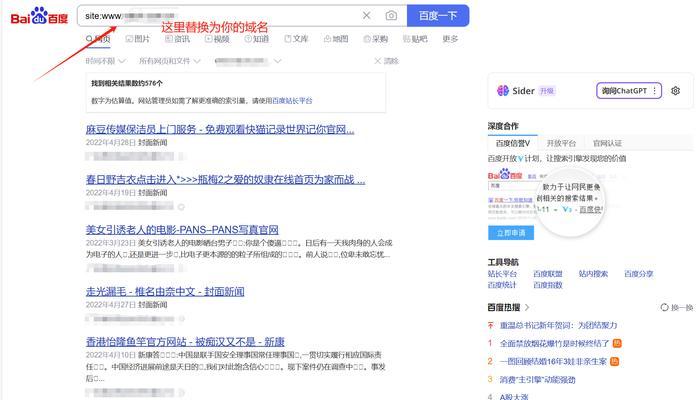This screenshot has height=400, width=699.
Task: Open the search result dated 2022年4月28日
Action: click(220, 129)
